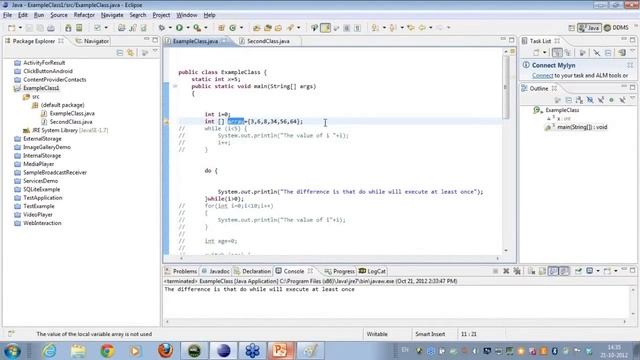The height and width of the screenshot is (360, 640).
Task: Click the Run External Tools icon
Action: tap(197, 28)
